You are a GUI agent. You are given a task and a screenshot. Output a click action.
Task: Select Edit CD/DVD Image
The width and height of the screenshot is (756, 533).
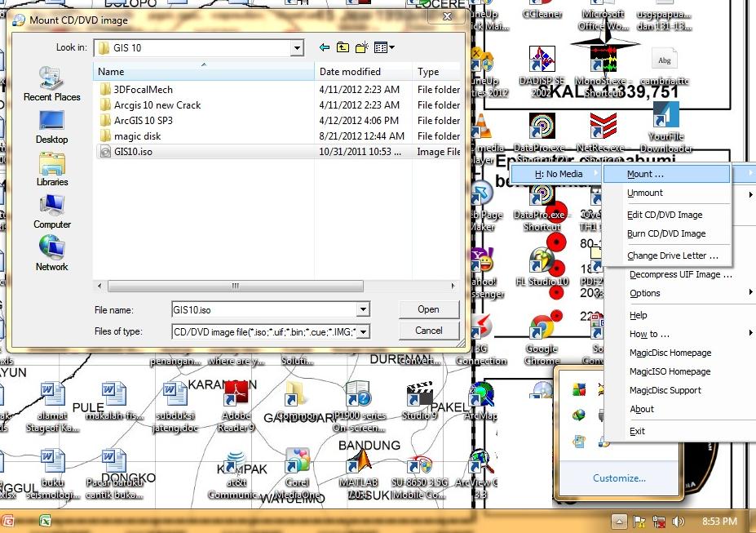pos(668,215)
